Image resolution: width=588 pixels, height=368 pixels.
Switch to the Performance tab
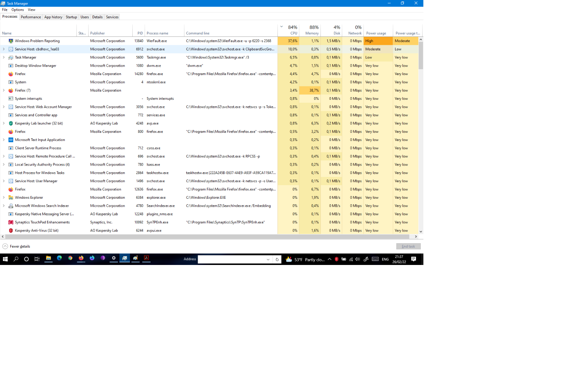(31, 17)
